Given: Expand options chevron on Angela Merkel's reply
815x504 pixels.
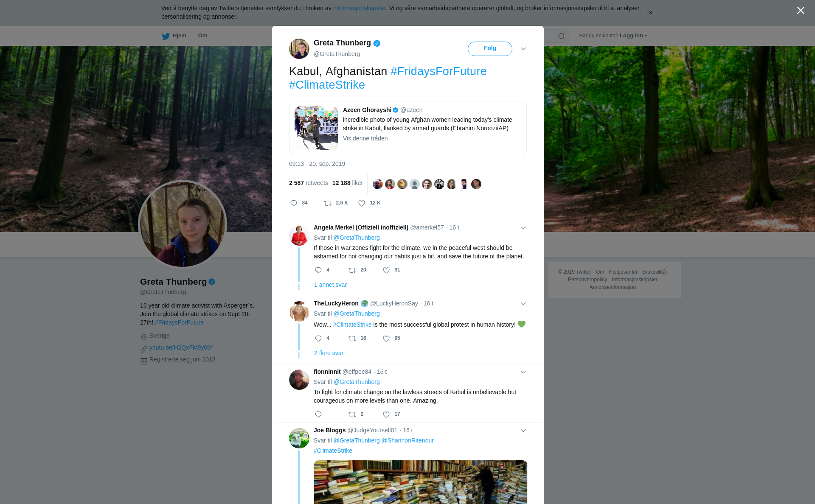Looking at the screenshot, I should (x=523, y=228).
